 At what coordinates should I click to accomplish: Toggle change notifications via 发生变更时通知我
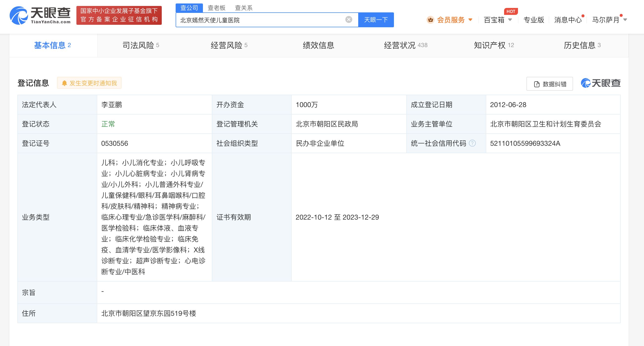click(89, 83)
